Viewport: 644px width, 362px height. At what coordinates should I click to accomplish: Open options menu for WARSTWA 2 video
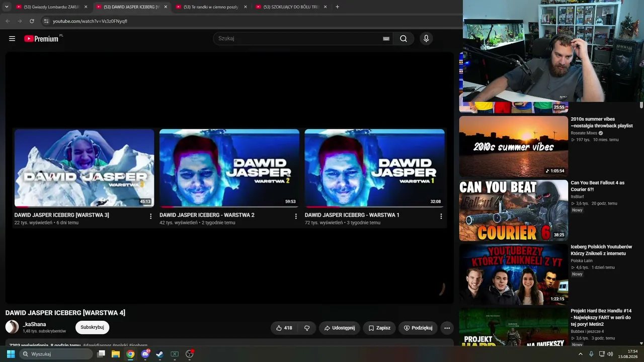[x=296, y=216]
